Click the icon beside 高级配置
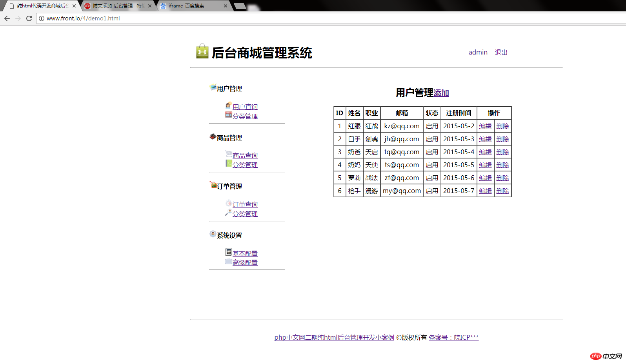This screenshot has width=626, height=364. tap(229, 261)
